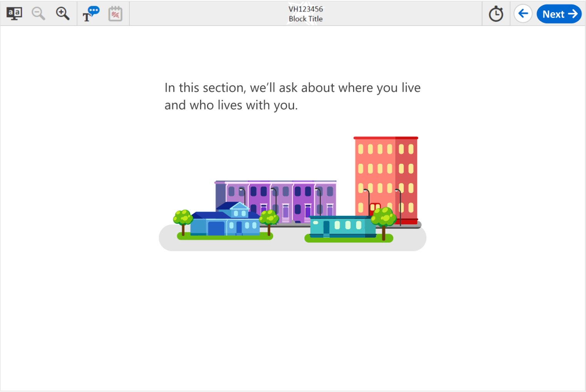Click the blue house's garage door
Viewport: 586px width, 392px height.
(216, 228)
